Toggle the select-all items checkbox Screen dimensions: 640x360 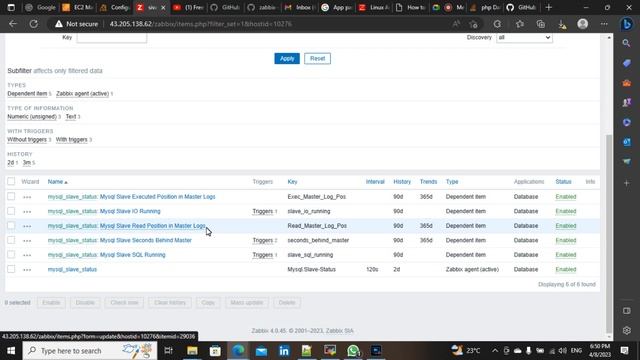tap(11, 182)
